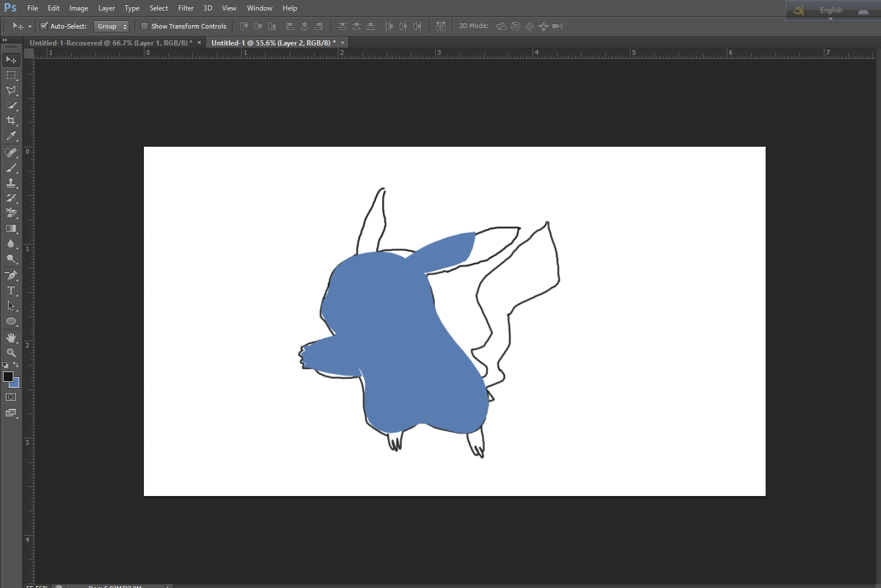This screenshot has width=881, height=588.
Task: Switch to the Untitled-1-Recovered tab
Action: pos(111,42)
